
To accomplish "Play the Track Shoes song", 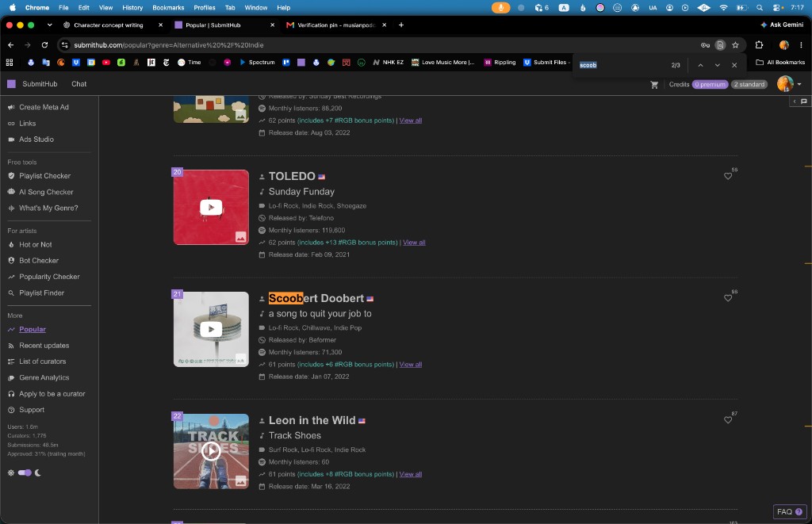I will point(211,451).
